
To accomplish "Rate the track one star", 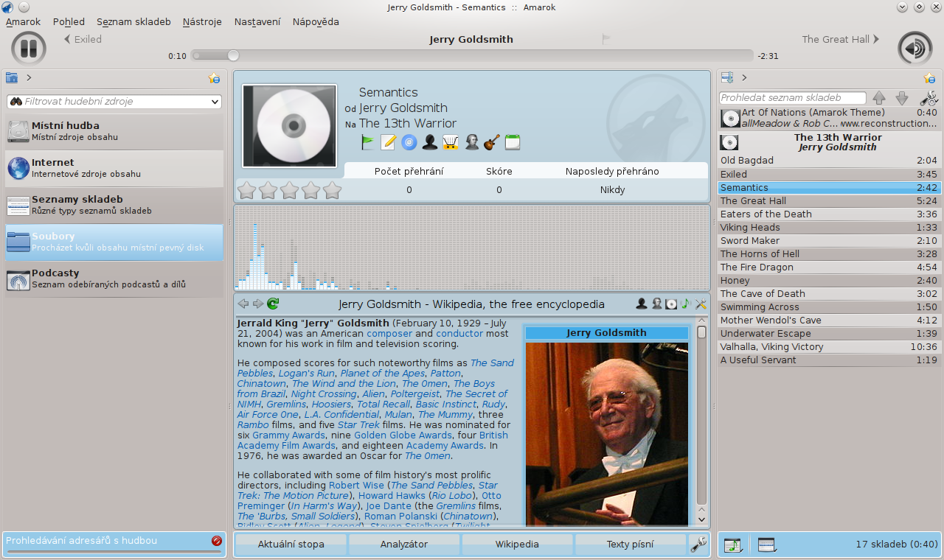I will tap(246, 191).
